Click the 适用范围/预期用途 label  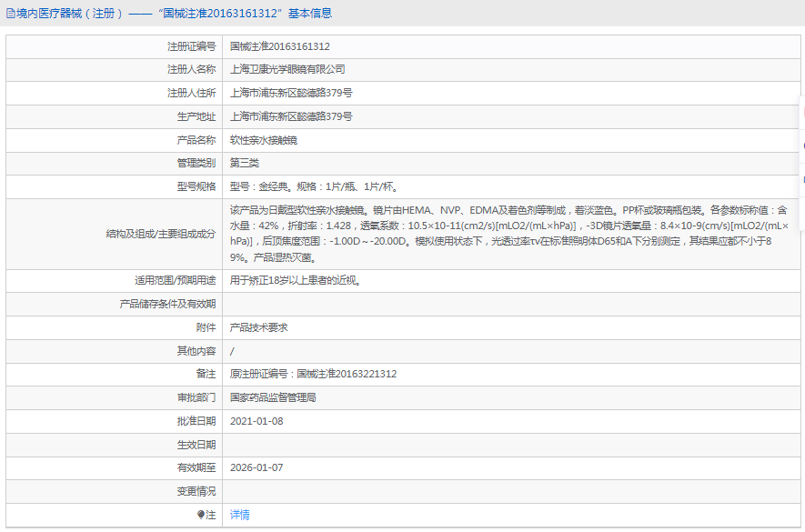tap(175, 280)
